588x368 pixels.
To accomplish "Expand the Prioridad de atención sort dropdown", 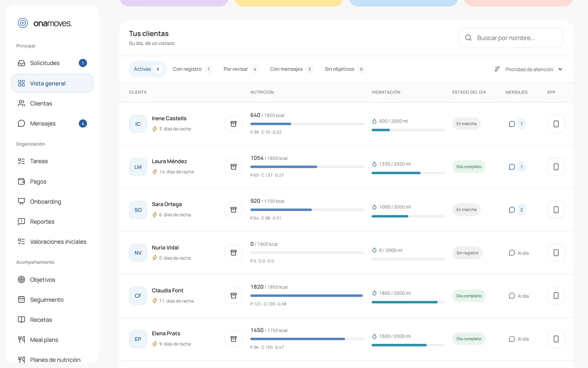I will point(528,69).
